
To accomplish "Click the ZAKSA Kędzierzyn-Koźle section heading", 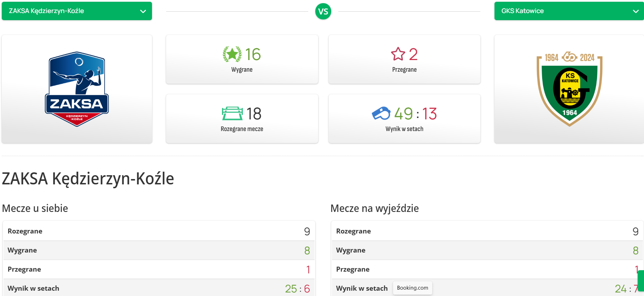I will click(88, 179).
